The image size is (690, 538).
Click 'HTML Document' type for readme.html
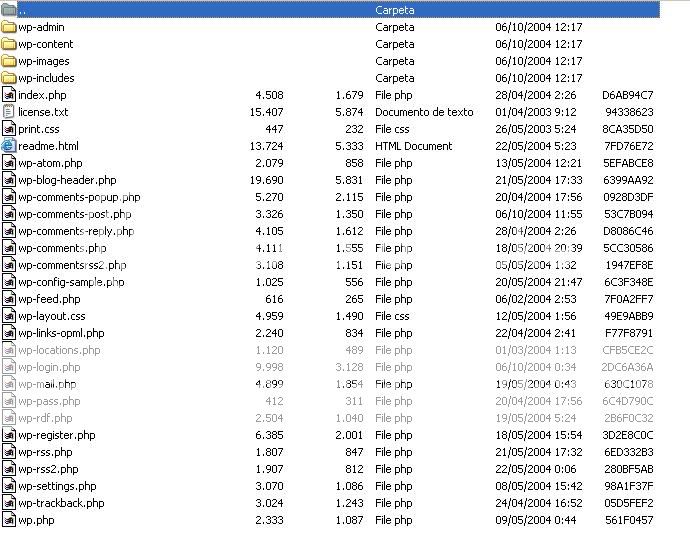[414, 146]
